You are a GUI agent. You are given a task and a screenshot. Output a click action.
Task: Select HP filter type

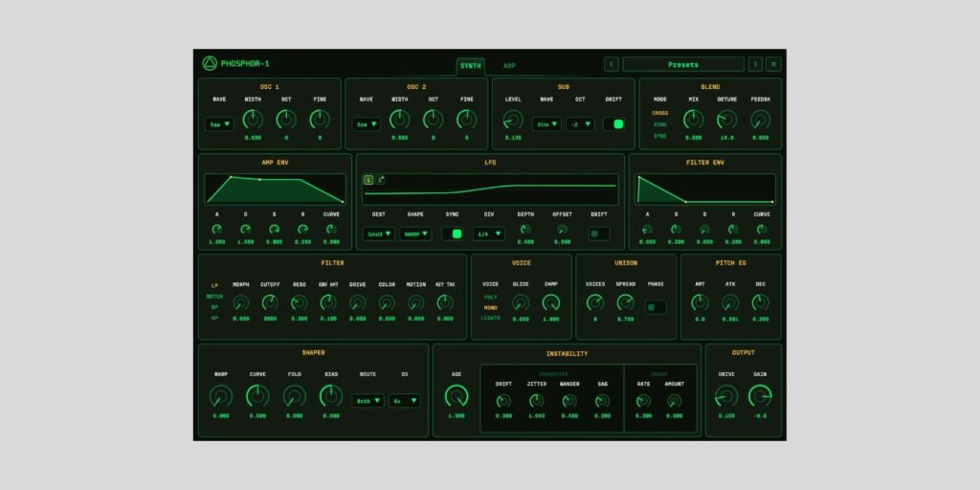click(214, 318)
